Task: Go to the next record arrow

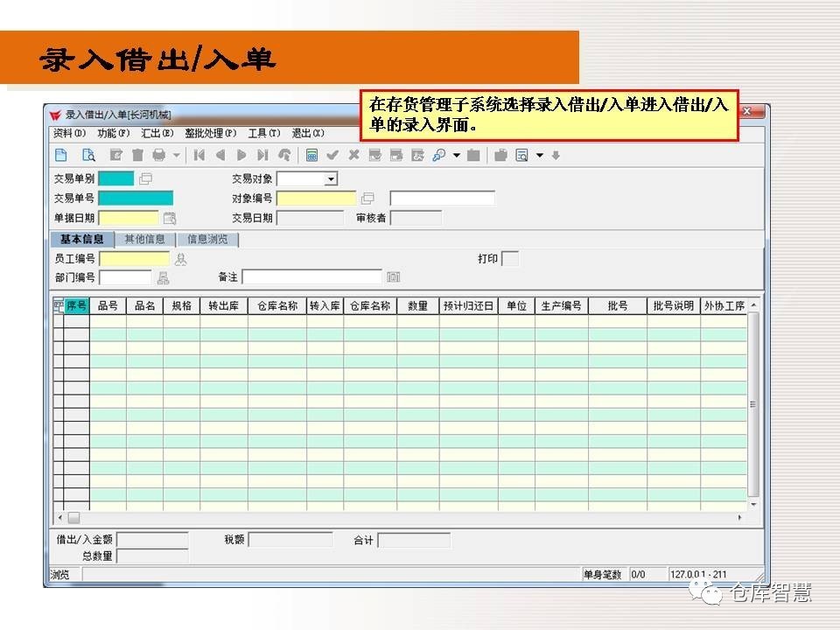Action: coord(241,155)
